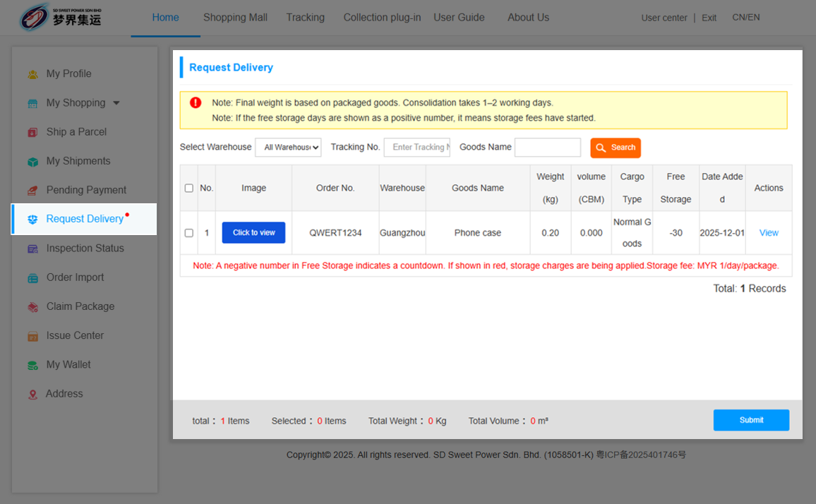
Task: Open View action for Phone case row
Action: pyautogui.click(x=769, y=233)
